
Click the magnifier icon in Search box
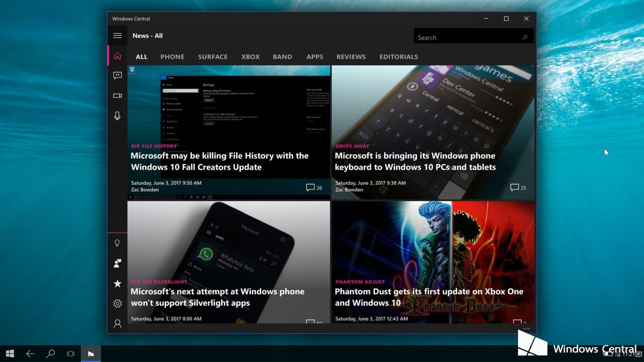point(525,38)
